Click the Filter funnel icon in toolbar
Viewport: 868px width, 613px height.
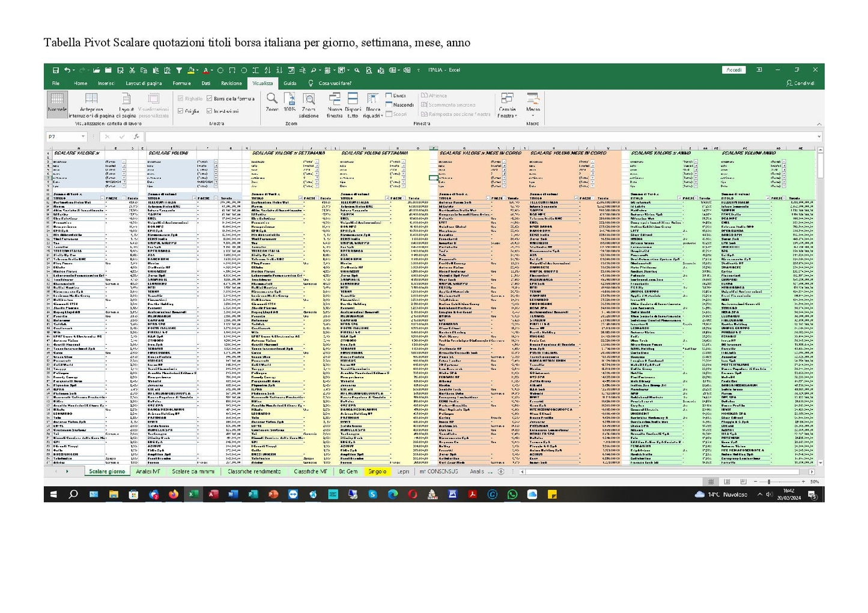[x=179, y=70]
